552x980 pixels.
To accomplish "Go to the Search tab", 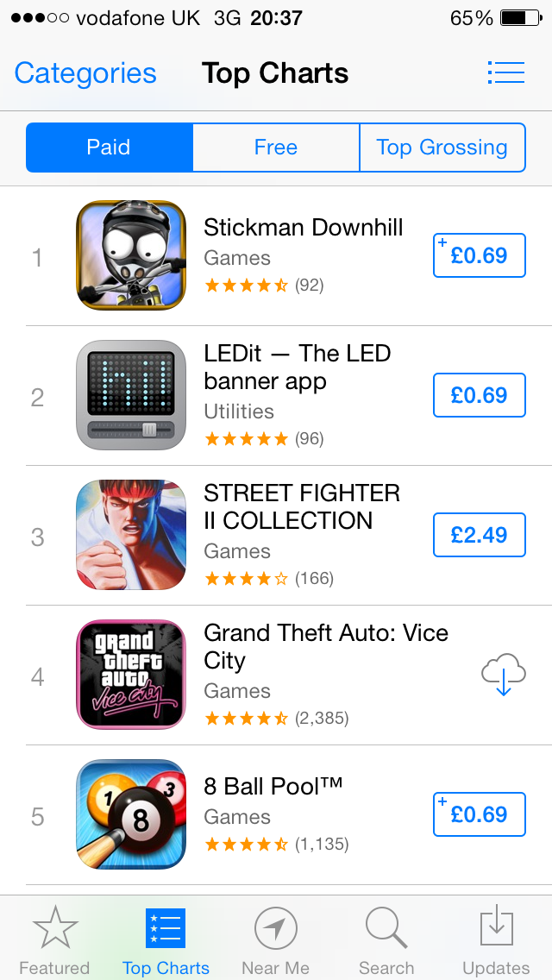I will [386, 940].
